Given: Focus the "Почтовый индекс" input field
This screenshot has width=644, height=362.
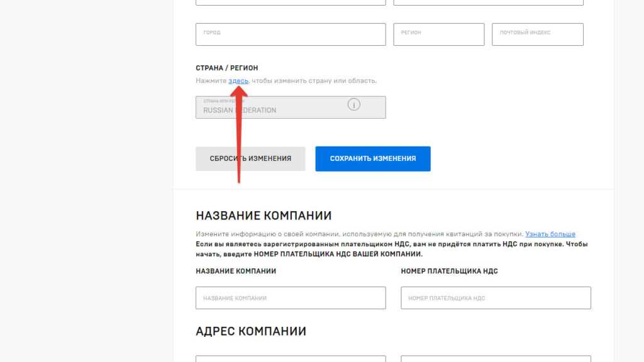Looking at the screenshot, I should [x=538, y=34].
